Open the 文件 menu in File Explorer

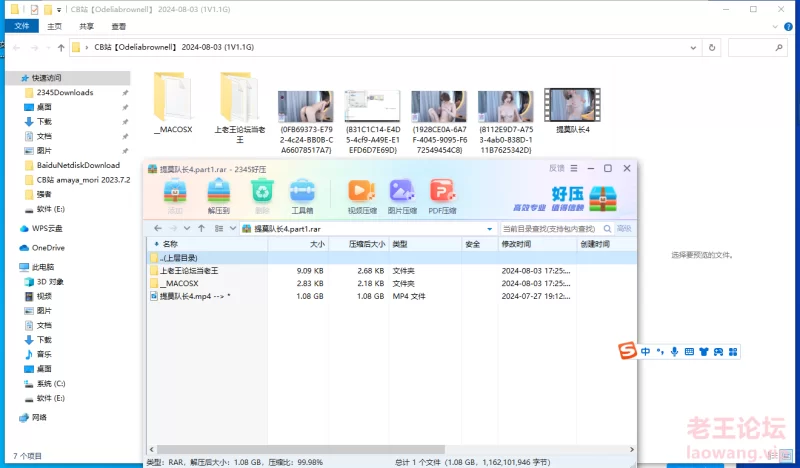click(21, 26)
